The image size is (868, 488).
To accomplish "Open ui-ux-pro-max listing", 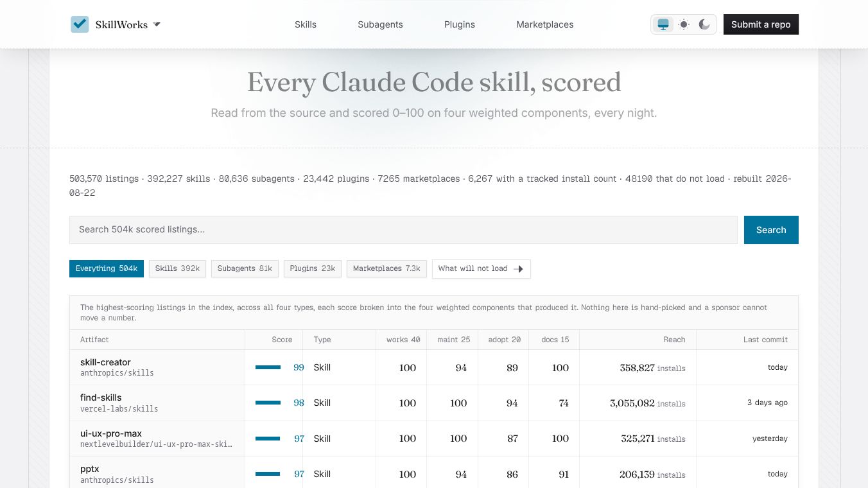I will click(111, 433).
